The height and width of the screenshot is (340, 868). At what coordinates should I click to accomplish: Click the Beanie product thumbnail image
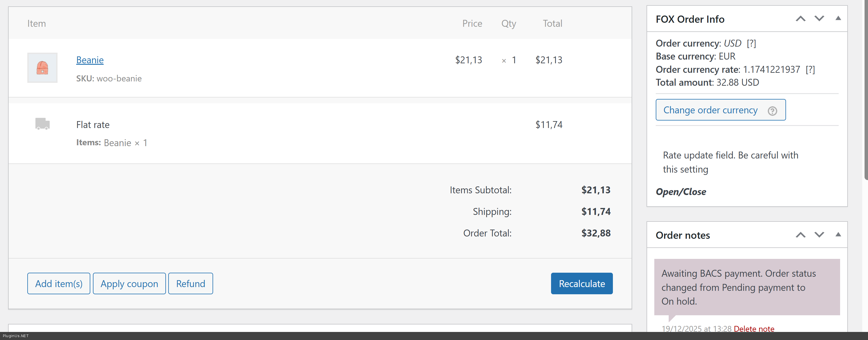(42, 68)
